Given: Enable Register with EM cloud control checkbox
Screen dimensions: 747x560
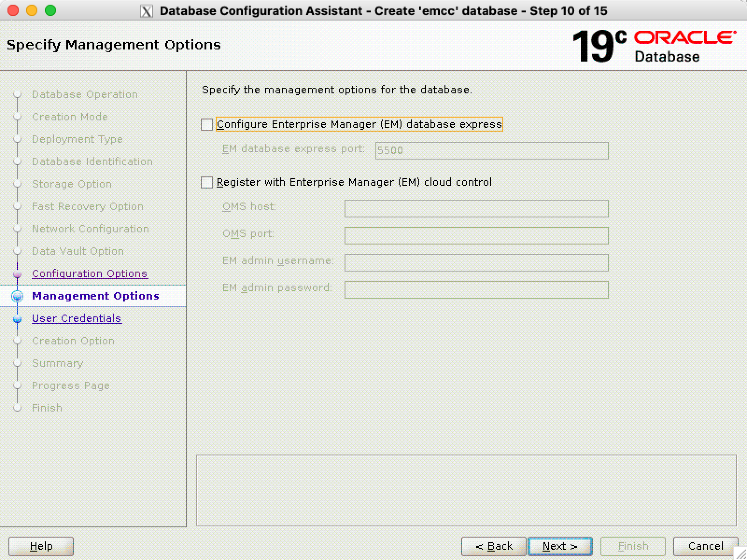Looking at the screenshot, I should (207, 182).
